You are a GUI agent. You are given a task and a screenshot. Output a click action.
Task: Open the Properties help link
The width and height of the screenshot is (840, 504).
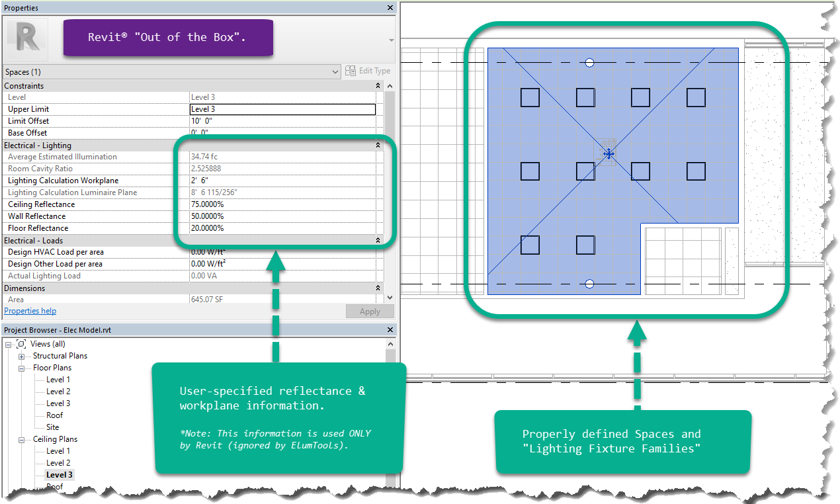30,311
